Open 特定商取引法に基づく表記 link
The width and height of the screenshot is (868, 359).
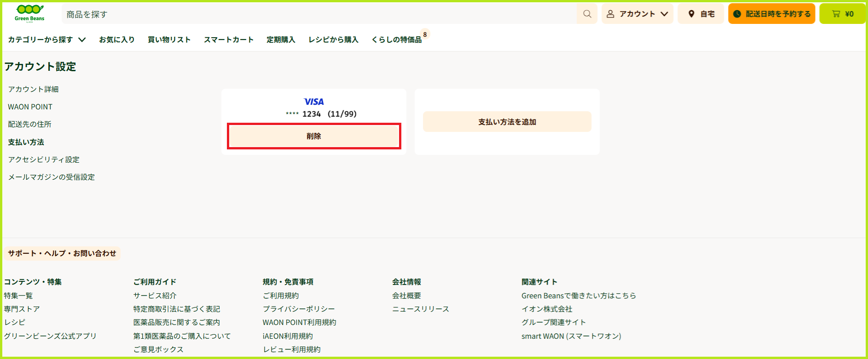click(177, 309)
